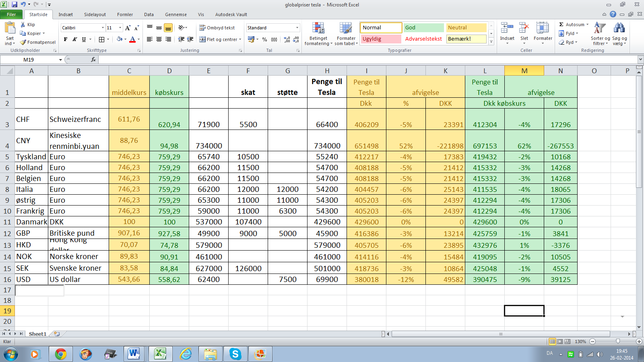Image resolution: width=644 pixels, height=362 pixels.
Task: Switch to page break preview in status bar
Action: click(x=568, y=341)
